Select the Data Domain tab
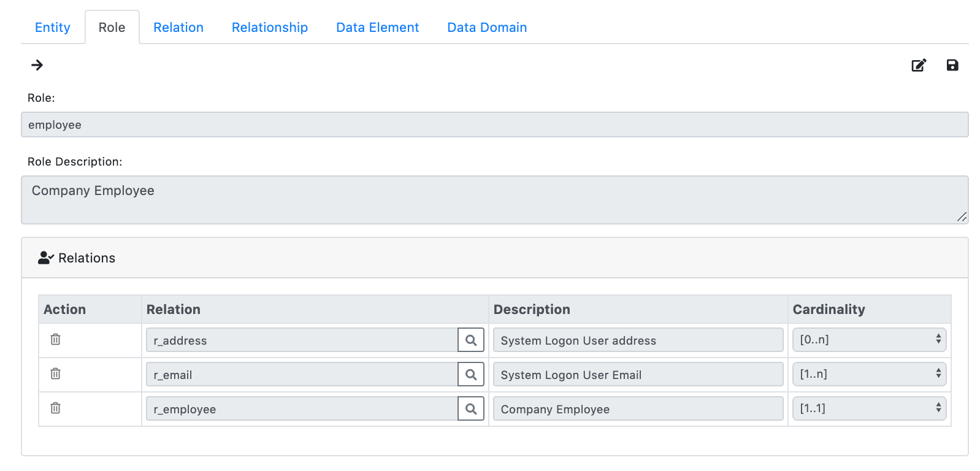 pyautogui.click(x=487, y=28)
